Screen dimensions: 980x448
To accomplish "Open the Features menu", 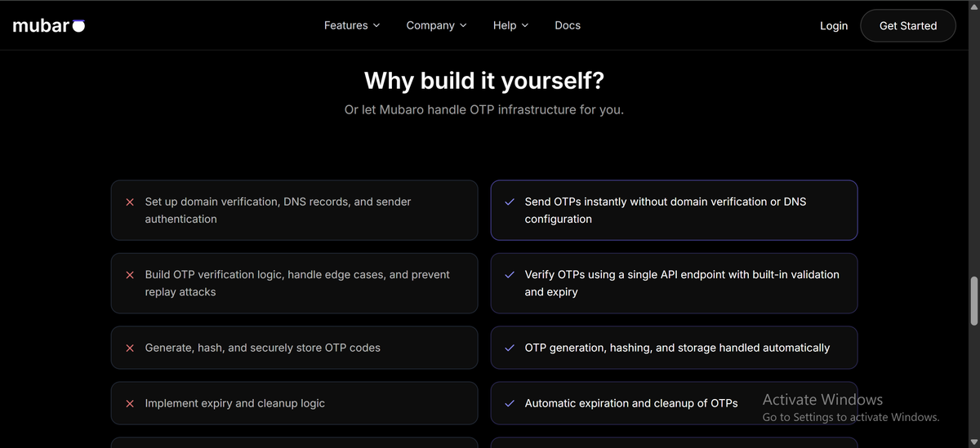I will [352, 25].
